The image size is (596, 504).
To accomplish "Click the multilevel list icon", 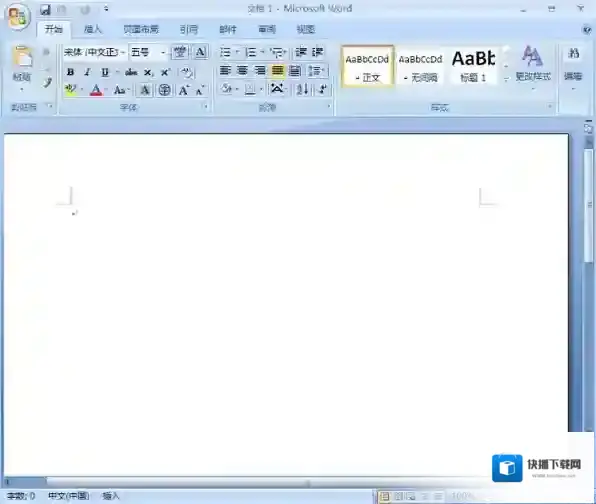I will coord(276,52).
